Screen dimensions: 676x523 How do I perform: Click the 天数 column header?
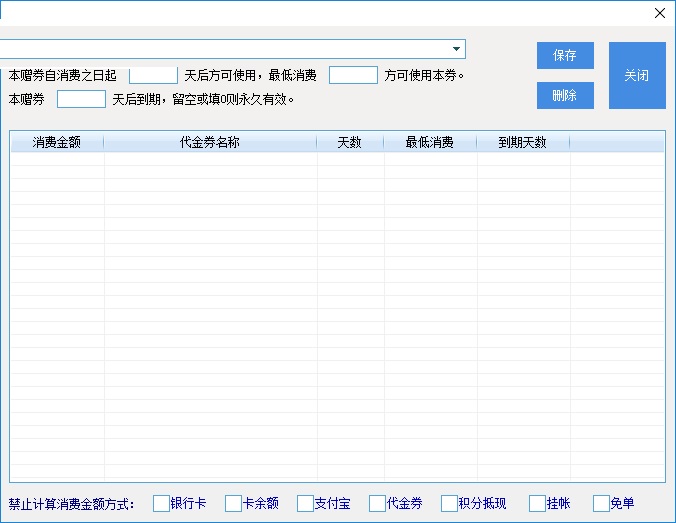pos(350,142)
